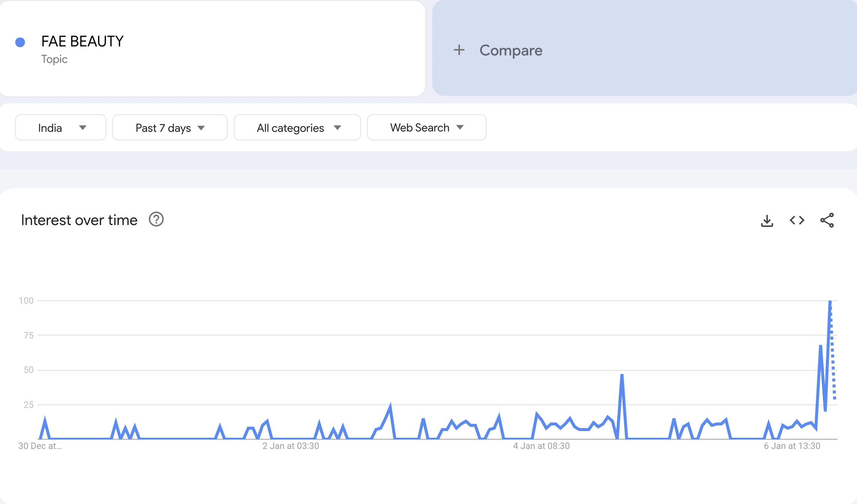This screenshot has width=857, height=504.
Task: Click the 30 Dec axis label
Action: click(x=40, y=446)
